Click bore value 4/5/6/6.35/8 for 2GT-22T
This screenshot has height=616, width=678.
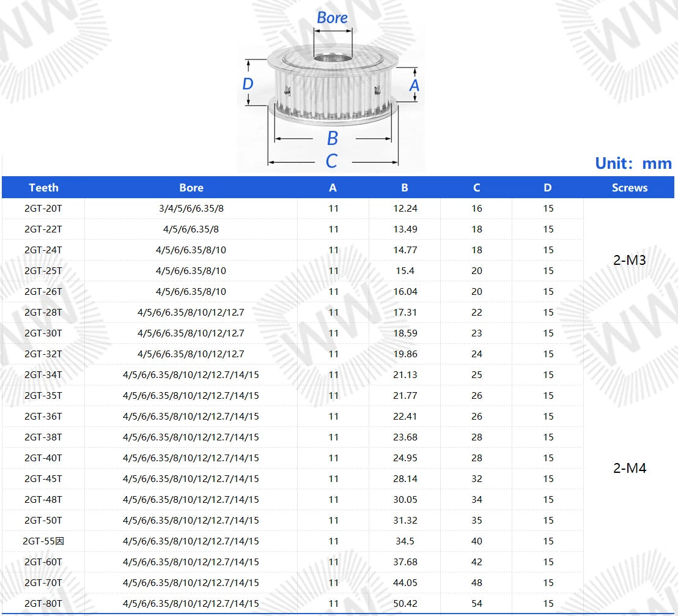coord(191,229)
